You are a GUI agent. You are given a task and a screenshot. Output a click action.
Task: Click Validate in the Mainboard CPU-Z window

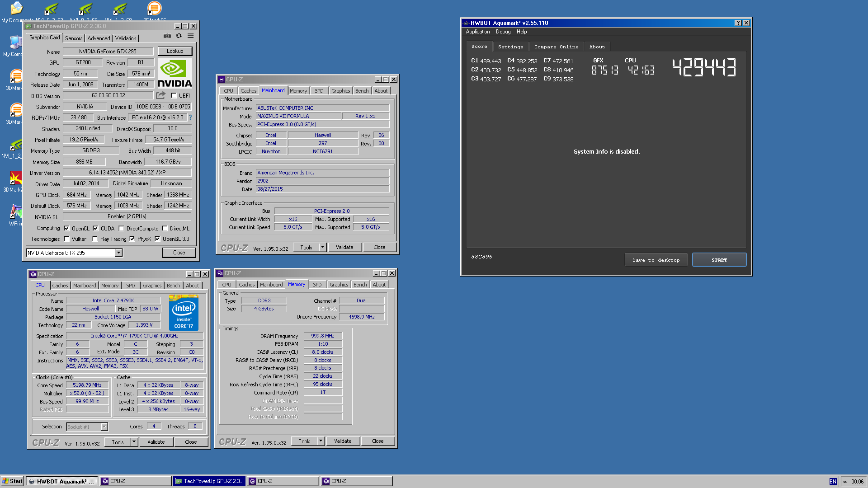click(x=344, y=247)
